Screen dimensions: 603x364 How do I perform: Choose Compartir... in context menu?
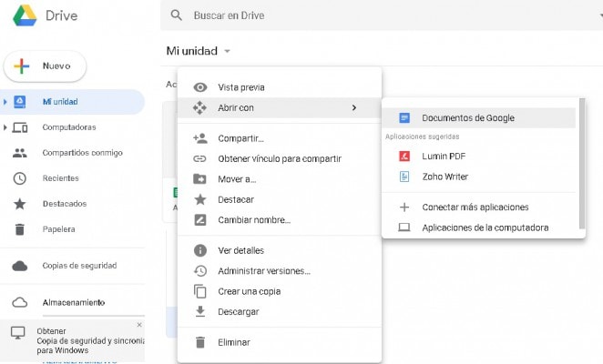[x=280, y=138]
